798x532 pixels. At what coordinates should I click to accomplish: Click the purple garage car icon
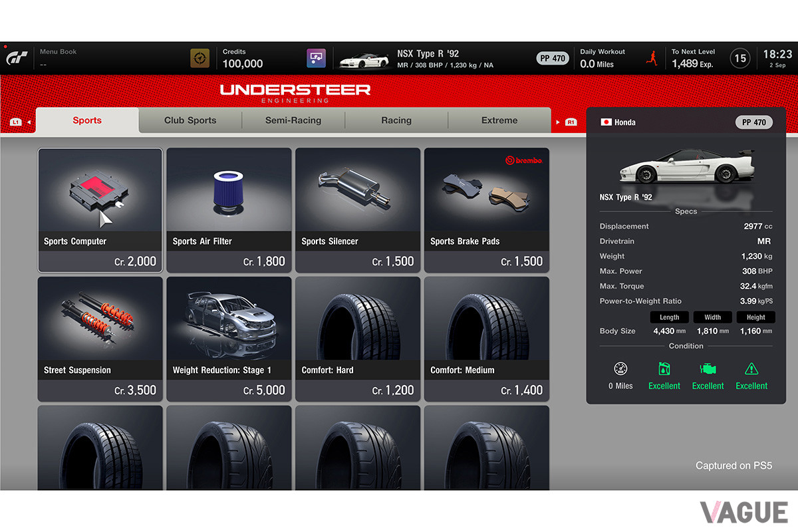316,58
